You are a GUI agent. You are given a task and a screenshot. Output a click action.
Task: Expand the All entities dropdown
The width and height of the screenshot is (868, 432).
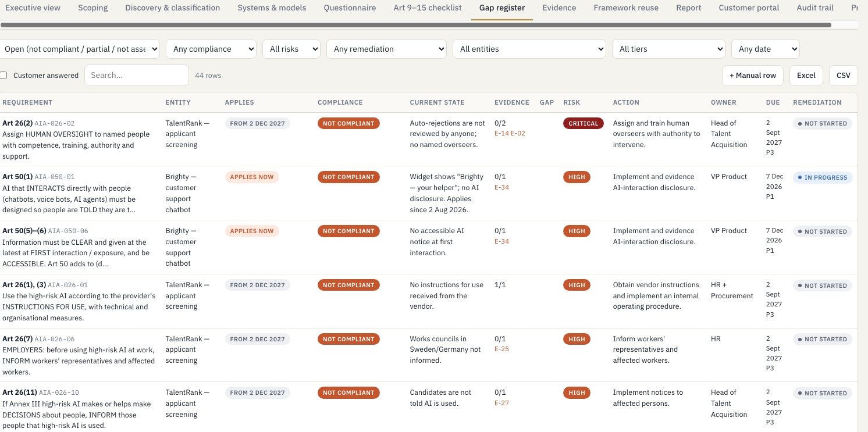529,49
